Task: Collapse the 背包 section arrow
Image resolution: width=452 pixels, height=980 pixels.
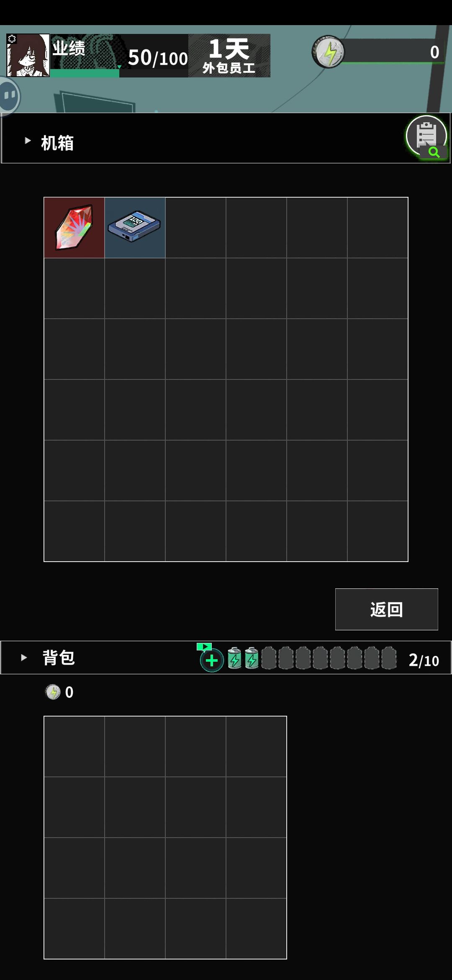Action: point(24,658)
